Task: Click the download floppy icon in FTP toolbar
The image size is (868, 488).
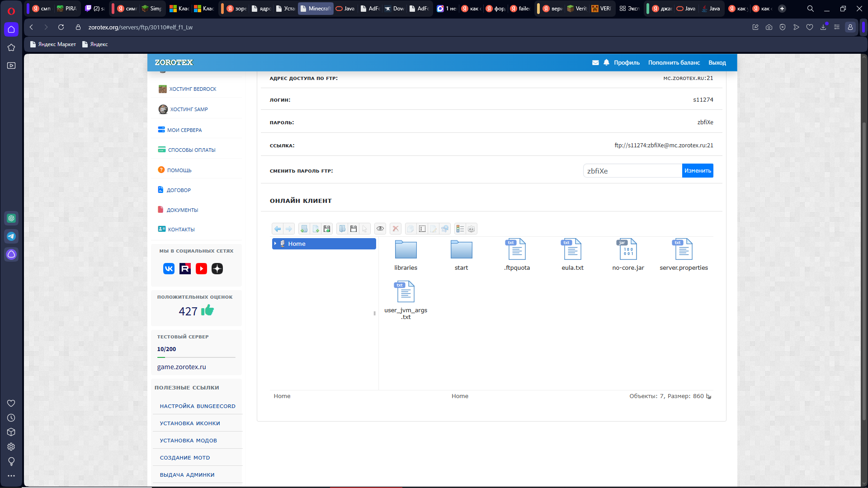Action: 354,229
